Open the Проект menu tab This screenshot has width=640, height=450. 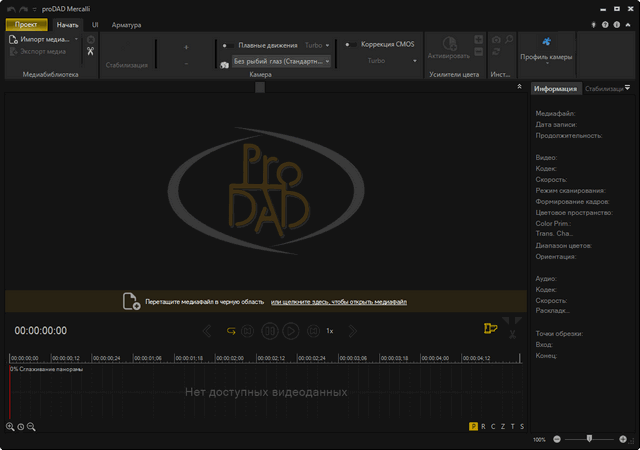point(26,24)
